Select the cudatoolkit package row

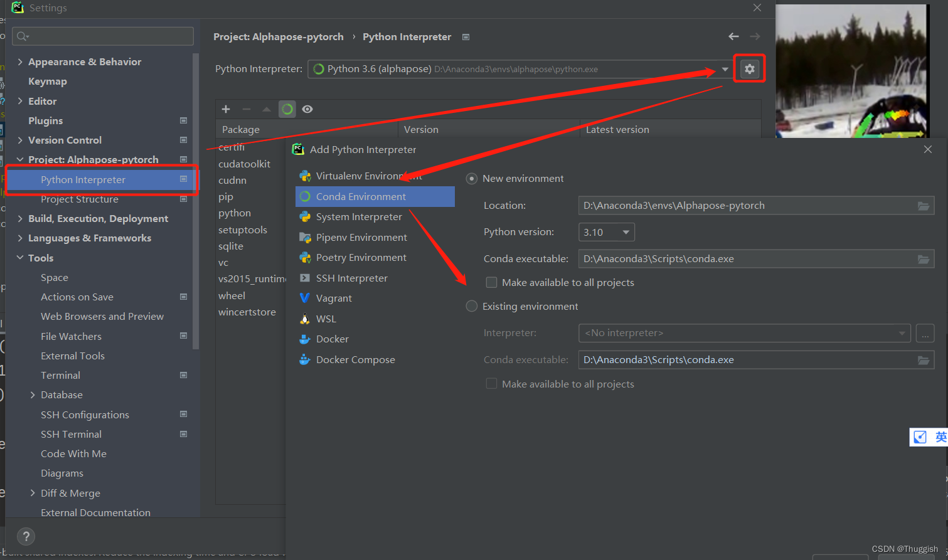[x=245, y=164]
